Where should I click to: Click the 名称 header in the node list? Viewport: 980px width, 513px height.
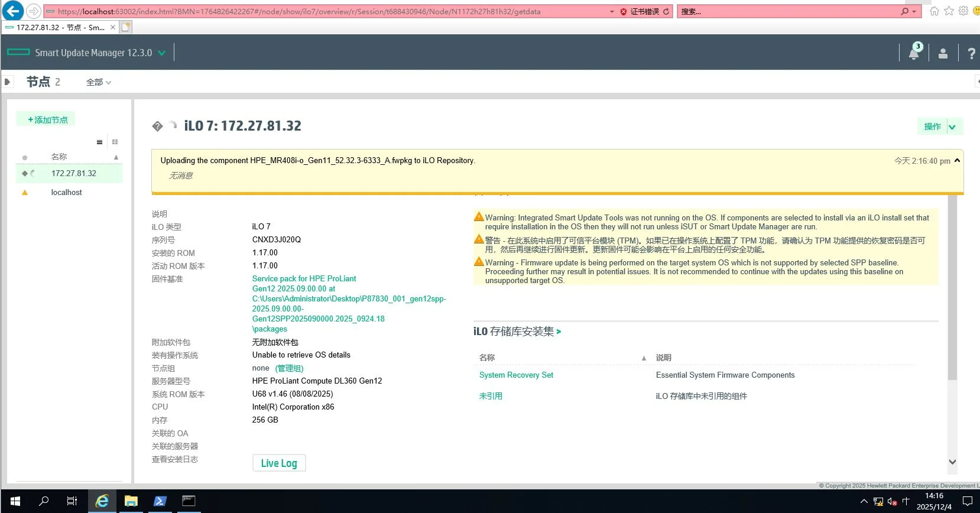coord(59,157)
